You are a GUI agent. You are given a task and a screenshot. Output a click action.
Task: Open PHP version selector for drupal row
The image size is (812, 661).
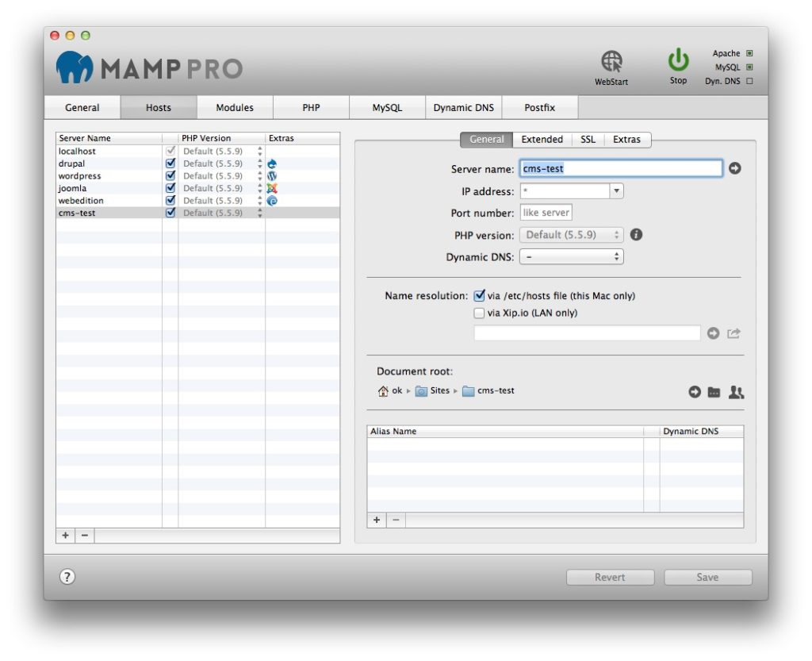click(260, 163)
